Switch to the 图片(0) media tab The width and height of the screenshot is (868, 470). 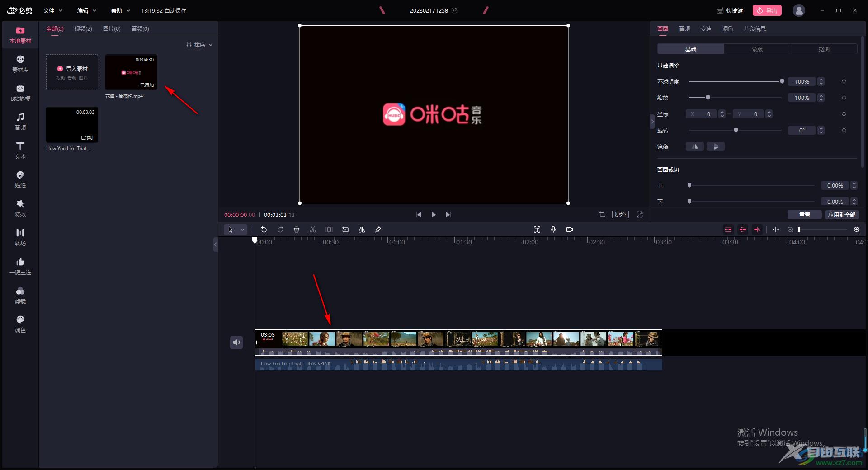[x=112, y=28]
